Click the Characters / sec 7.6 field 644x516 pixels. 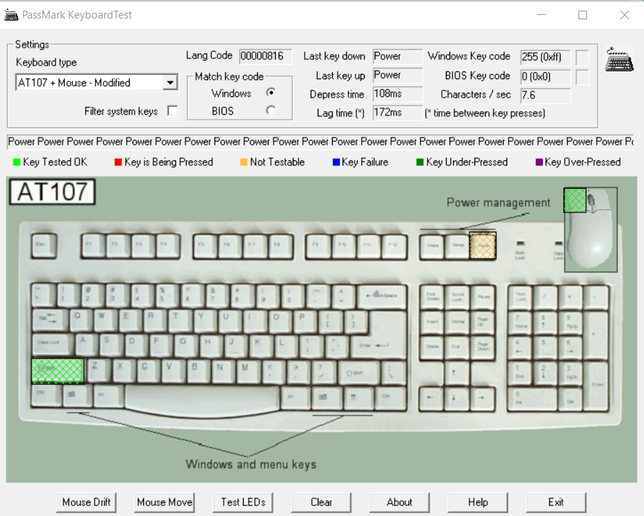point(545,95)
